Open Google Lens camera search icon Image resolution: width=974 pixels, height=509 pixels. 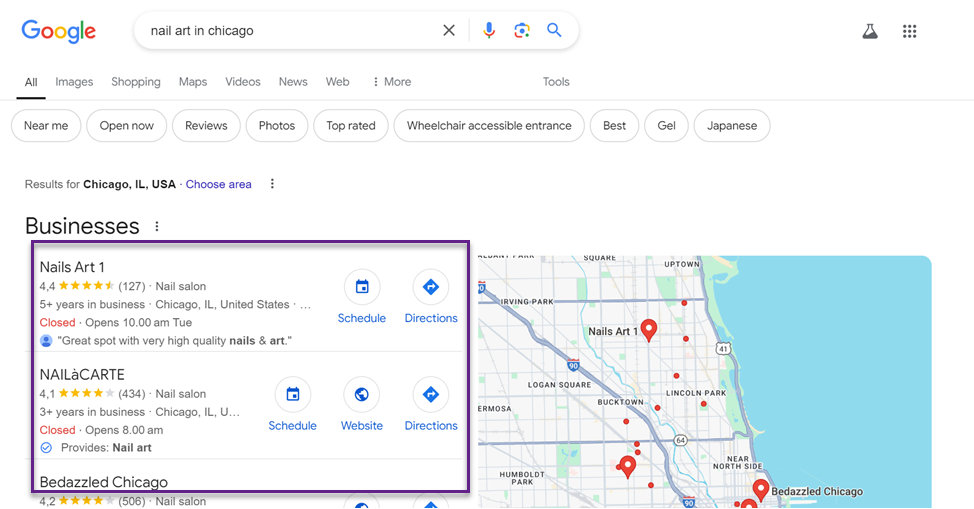pos(522,30)
